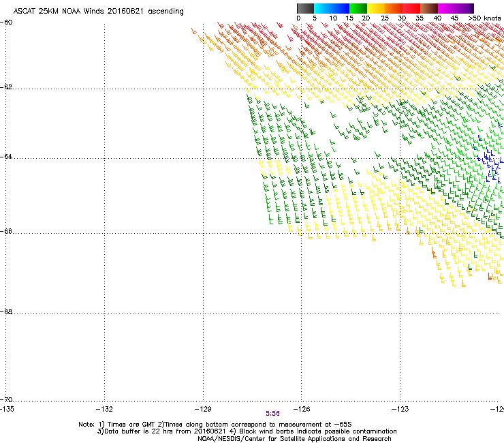This screenshot has width=504, height=443.
Task: Click the -70 latitude axis label
Action: [6, 400]
